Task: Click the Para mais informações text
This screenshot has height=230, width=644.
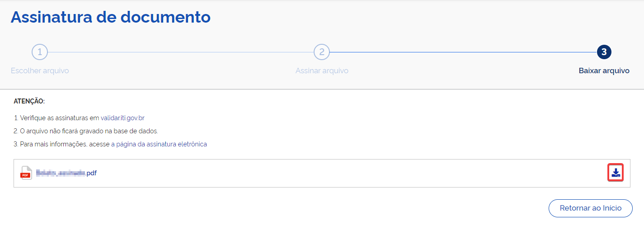Action: pyautogui.click(x=64, y=144)
